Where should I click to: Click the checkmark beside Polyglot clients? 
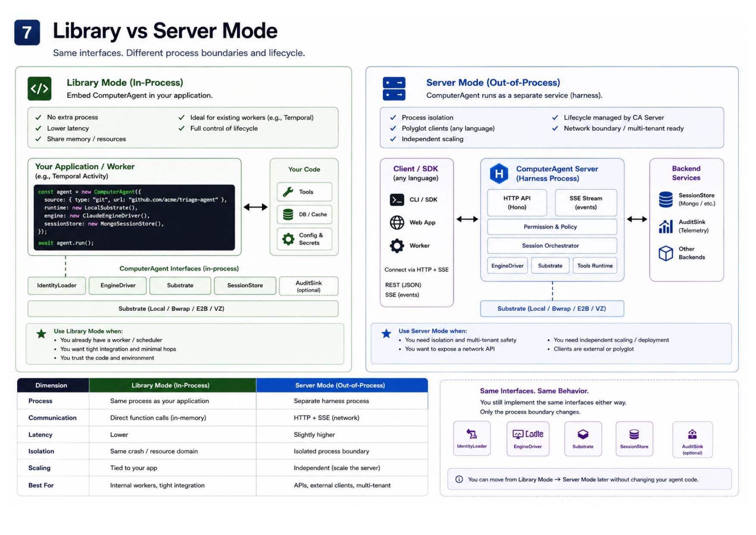[x=393, y=128]
